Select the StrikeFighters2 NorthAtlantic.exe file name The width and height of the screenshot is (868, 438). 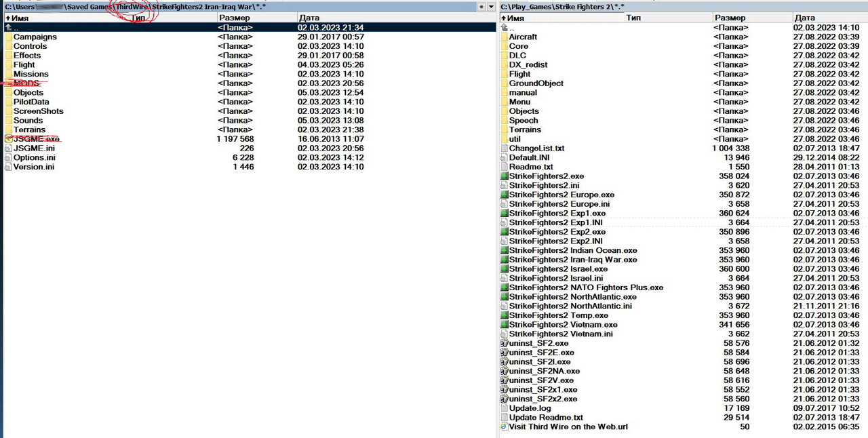573,297
